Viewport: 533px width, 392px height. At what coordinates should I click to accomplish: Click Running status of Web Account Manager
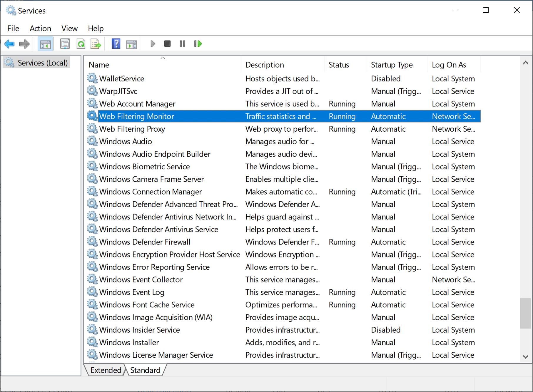pos(342,104)
